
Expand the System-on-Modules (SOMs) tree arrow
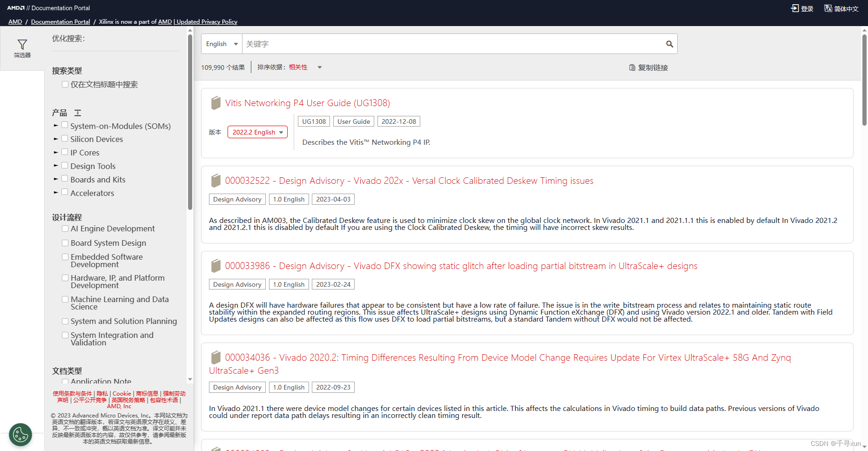coord(56,125)
